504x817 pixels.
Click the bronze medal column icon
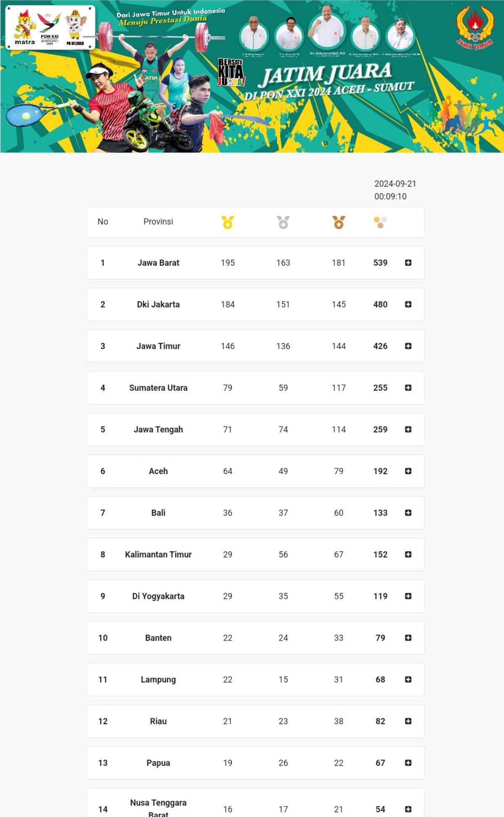[x=339, y=222]
